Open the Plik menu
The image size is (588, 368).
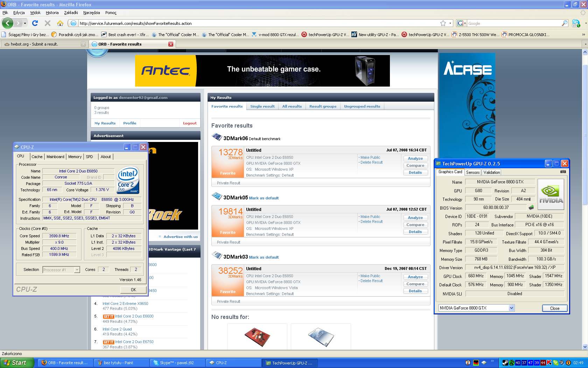5,13
